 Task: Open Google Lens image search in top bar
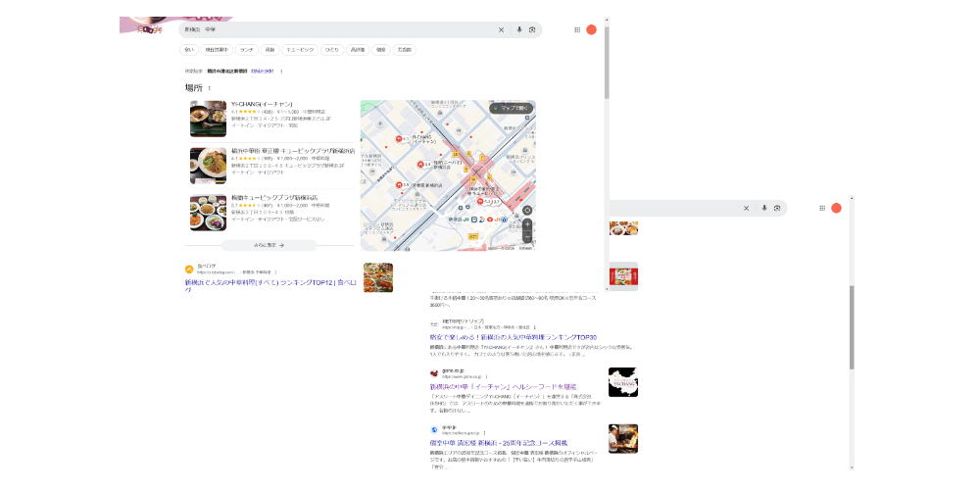coord(532,30)
